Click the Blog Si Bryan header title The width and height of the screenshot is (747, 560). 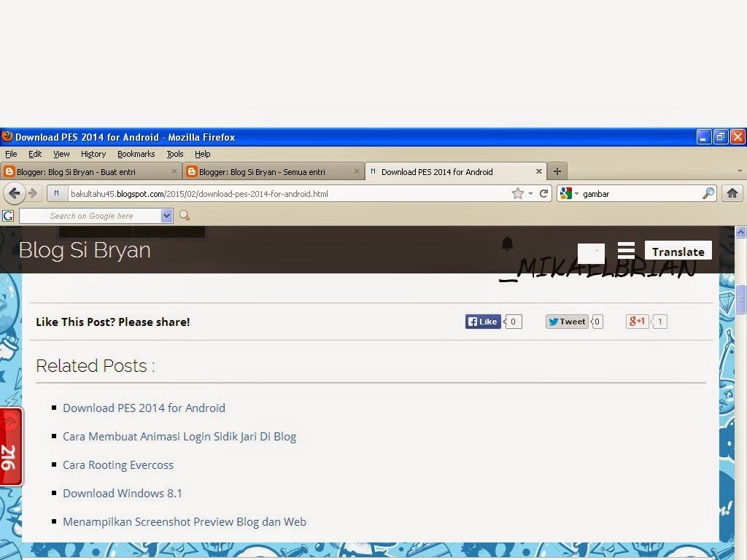[85, 250]
